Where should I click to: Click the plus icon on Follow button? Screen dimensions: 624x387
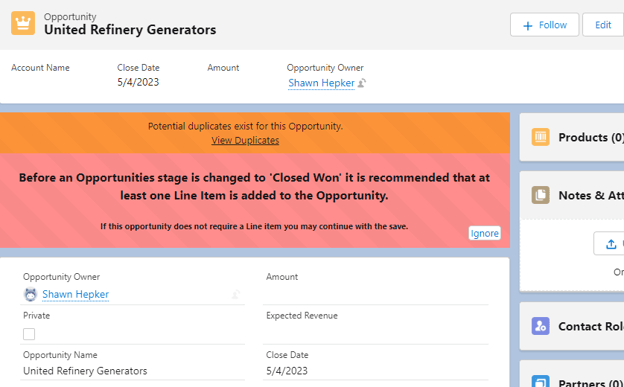tap(528, 25)
